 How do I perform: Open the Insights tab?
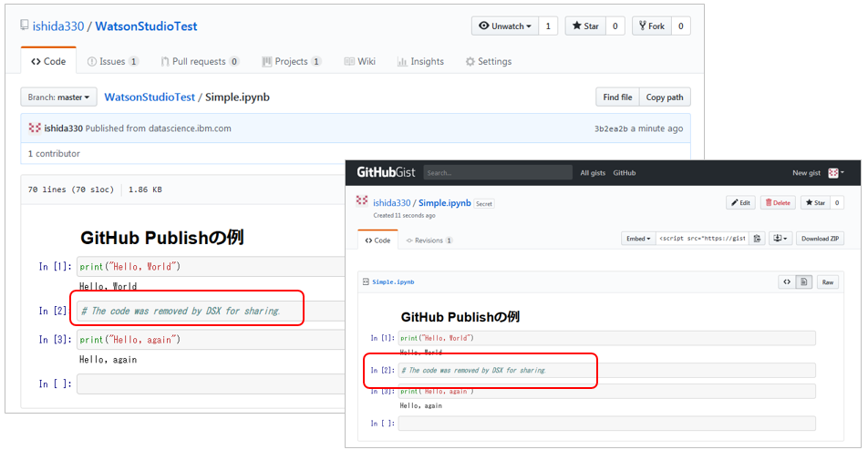click(x=420, y=61)
